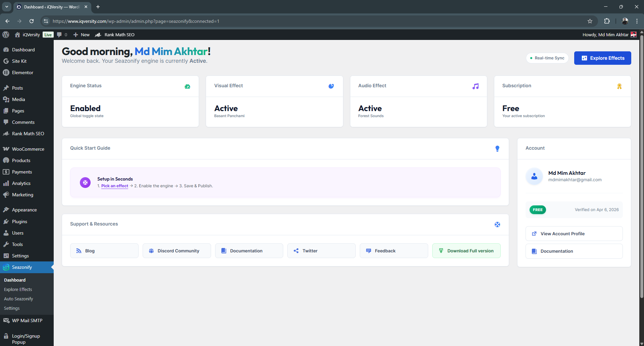The width and height of the screenshot is (644, 346).
Task: Open the Media library menu
Action: [27, 99]
